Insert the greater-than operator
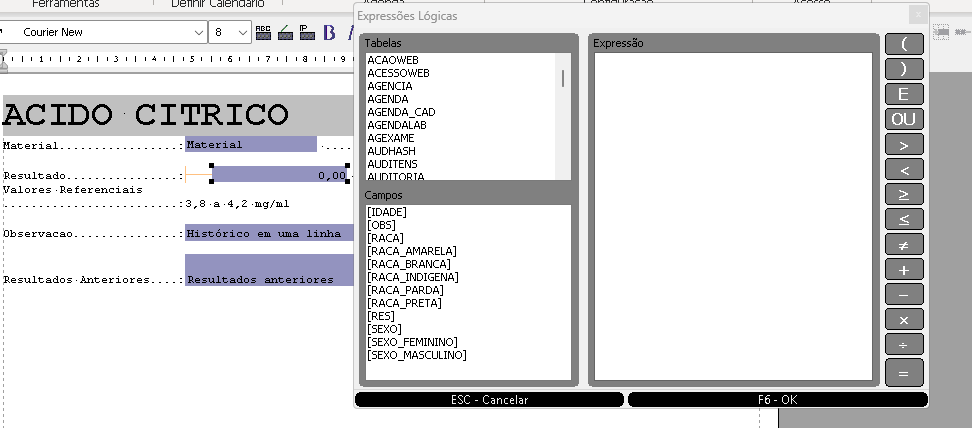Screen dimensions: 972x428 (x=904, y=144)
